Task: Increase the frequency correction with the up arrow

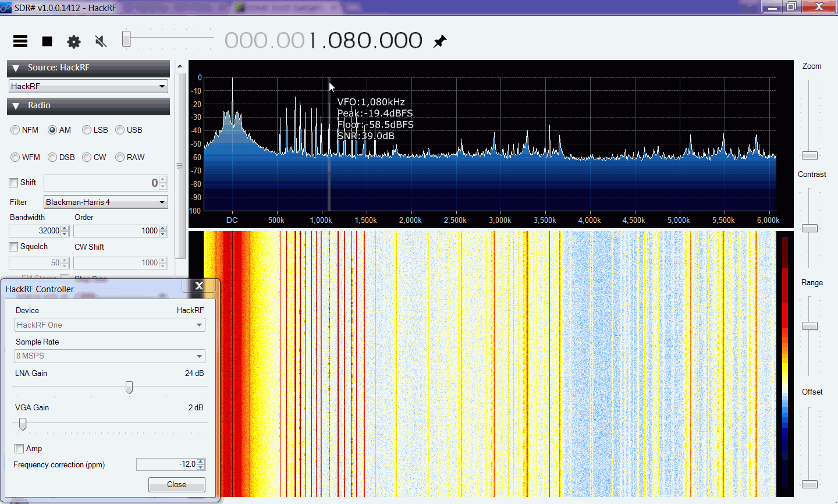Action: tap(201, 462)
